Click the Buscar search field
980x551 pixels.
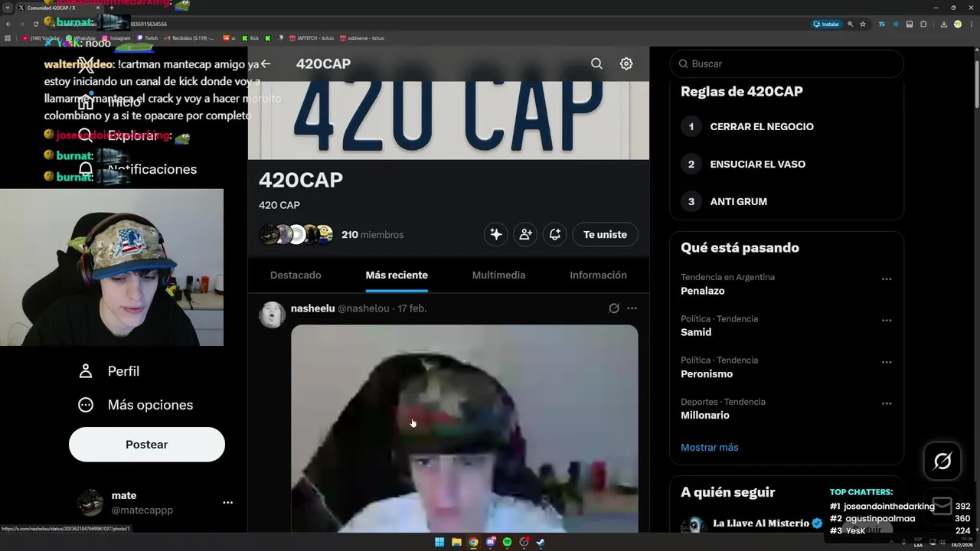(787, 64)
